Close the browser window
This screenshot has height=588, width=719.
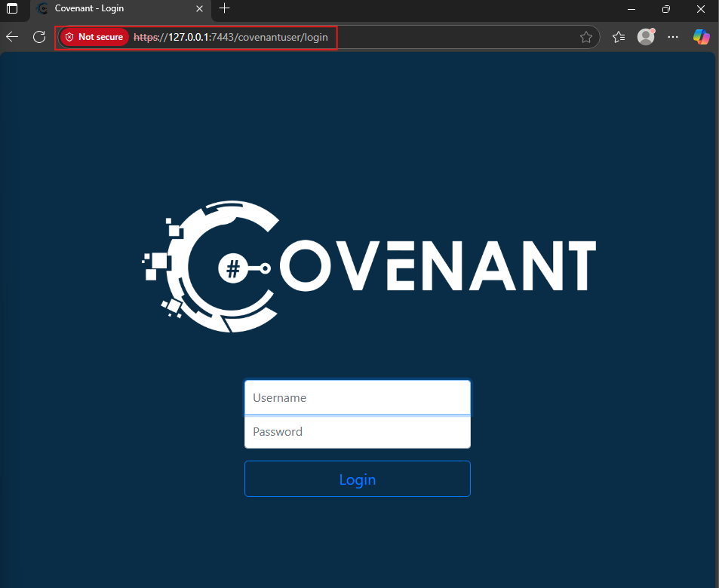click(x=701, y=9)
